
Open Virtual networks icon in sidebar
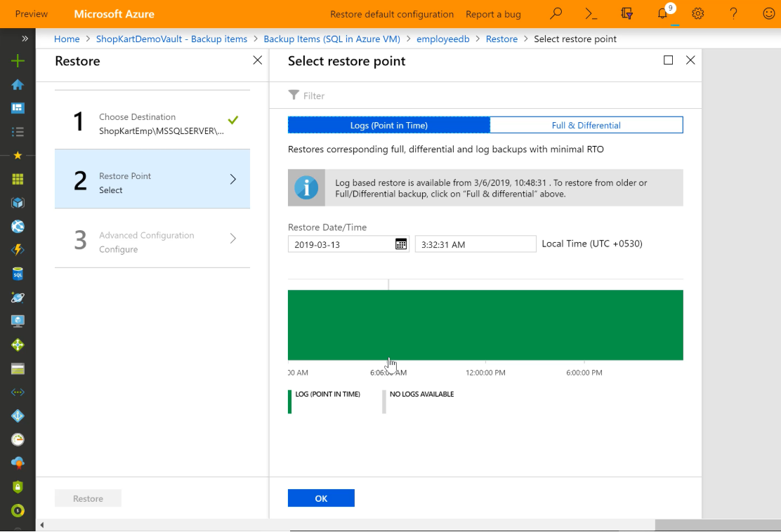click(18, 392)
